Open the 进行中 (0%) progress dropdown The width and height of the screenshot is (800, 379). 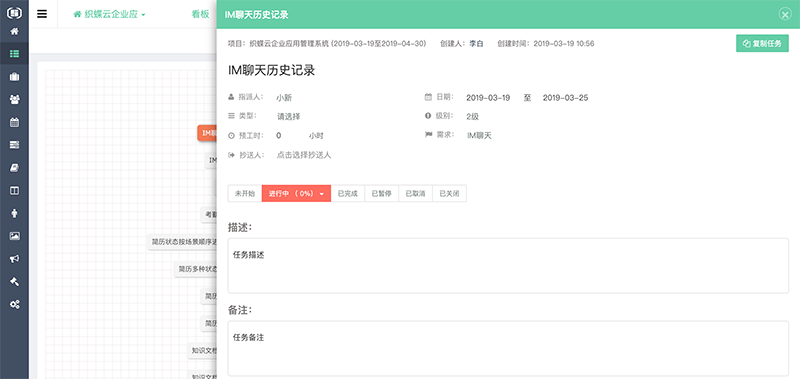[x=296, y=194]
